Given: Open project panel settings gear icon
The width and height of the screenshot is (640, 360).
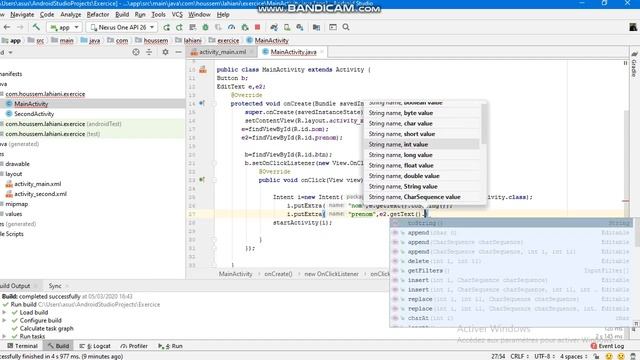Looking at the screenshot, I should (x=165, y=52).
